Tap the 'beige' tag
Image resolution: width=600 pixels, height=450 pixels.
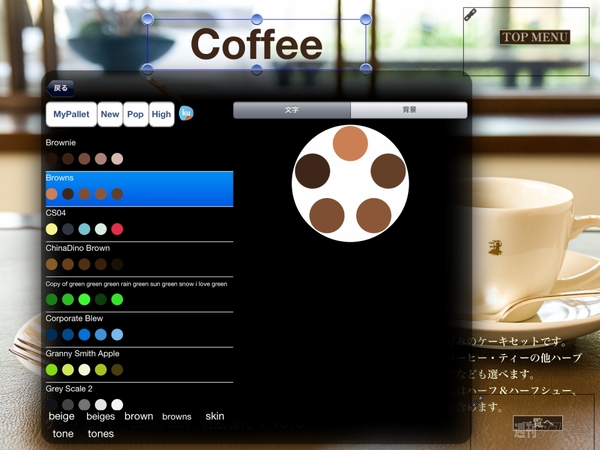point(62,416)
